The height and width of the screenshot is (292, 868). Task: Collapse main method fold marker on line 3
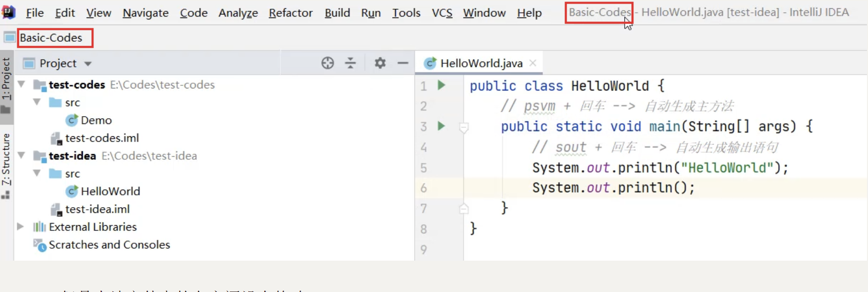[x=464, y=127]
